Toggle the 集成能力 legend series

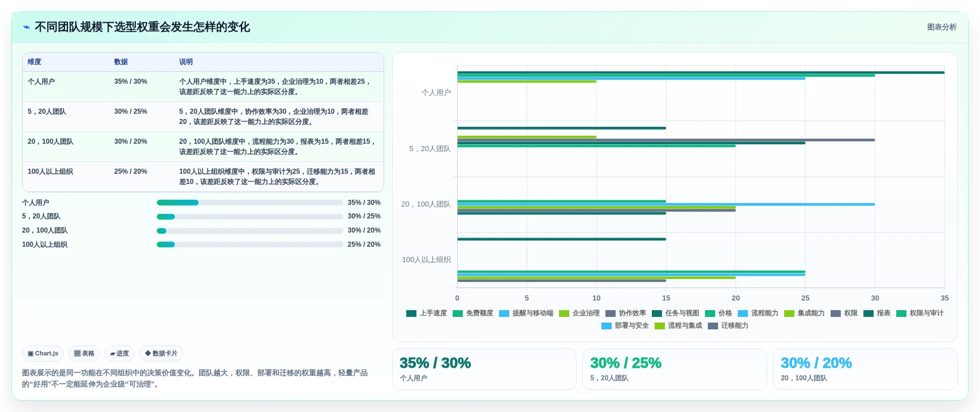coord(805,313)
